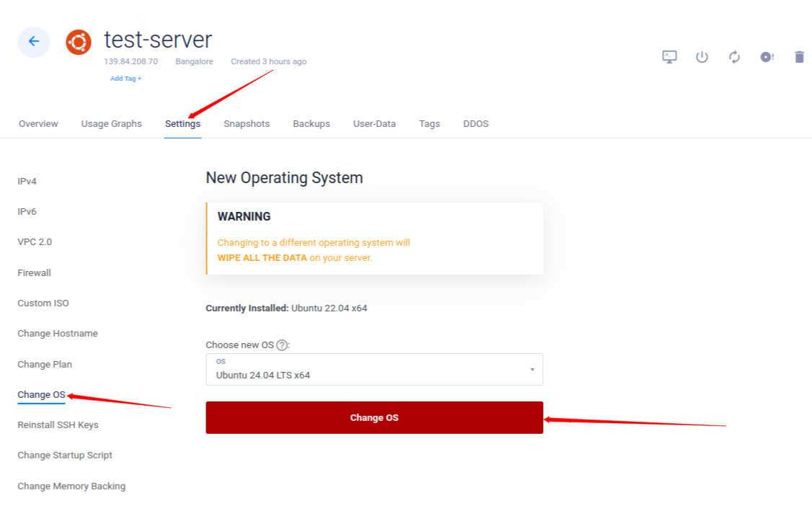Click the Ubuntu logo beside test-server
Screen dimensions: 812x506
(79, 42)
